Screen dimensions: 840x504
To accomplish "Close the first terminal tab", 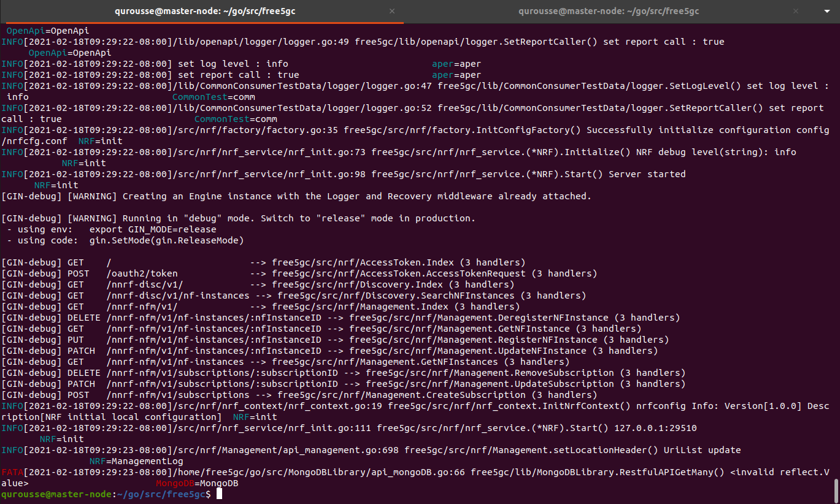I will [392, 11].
